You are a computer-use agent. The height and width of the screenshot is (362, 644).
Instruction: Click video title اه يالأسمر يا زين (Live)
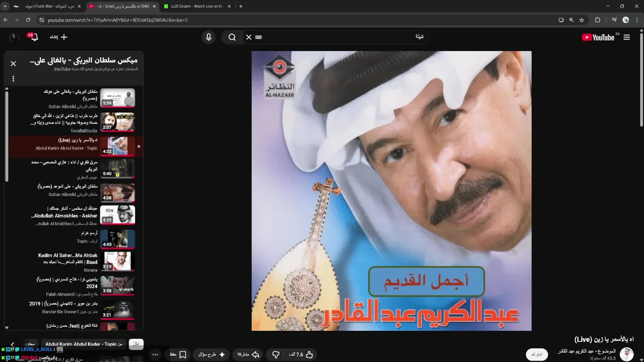pyautogui.click(x=604, y=339)
